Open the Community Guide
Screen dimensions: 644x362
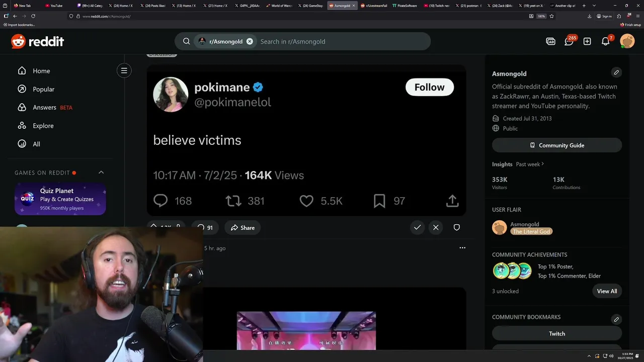click(557, 145)
